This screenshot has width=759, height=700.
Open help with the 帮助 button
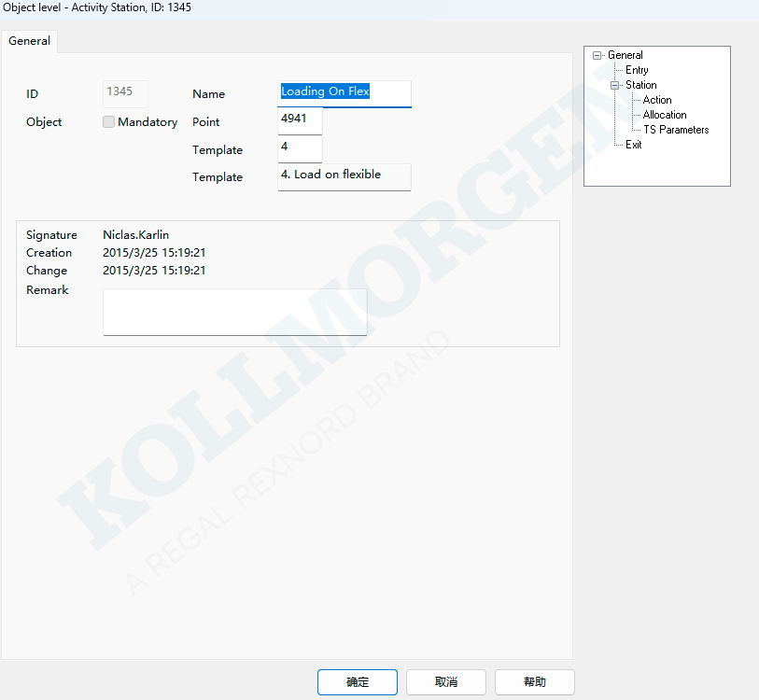[x=534, y=682]
